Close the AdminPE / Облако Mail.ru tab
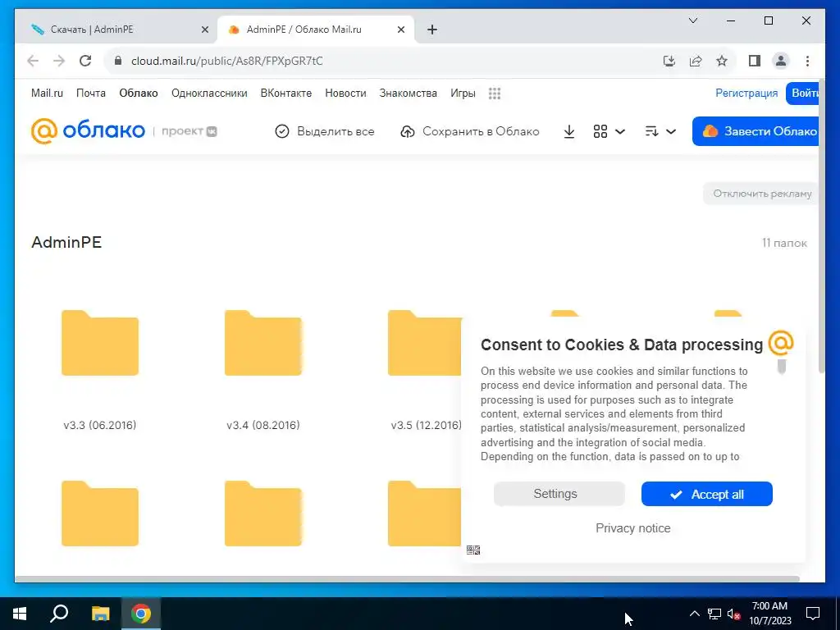 pos(400,30)
